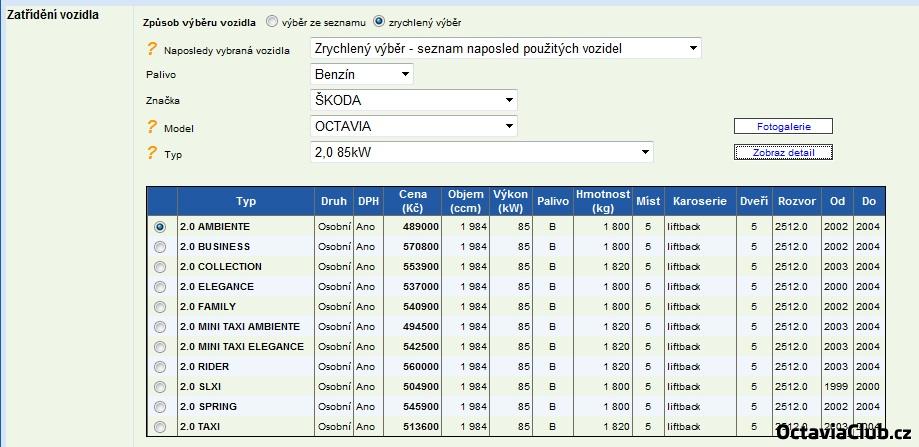Viewport: 919px width, 447px height.
Task: Select the 'výběr ze seznamu' radio option
Action: [272, 21]
